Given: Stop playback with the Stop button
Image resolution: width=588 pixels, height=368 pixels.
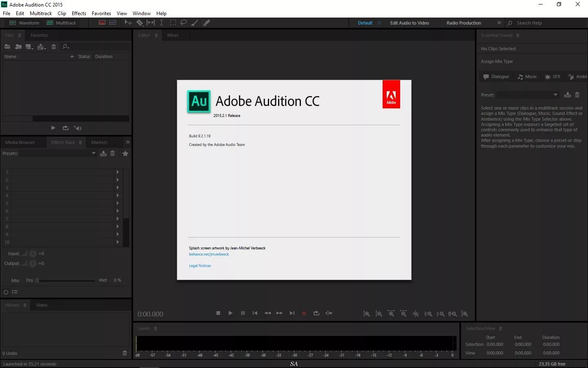Looking at the screenshot, I should [x=218, y=313].
